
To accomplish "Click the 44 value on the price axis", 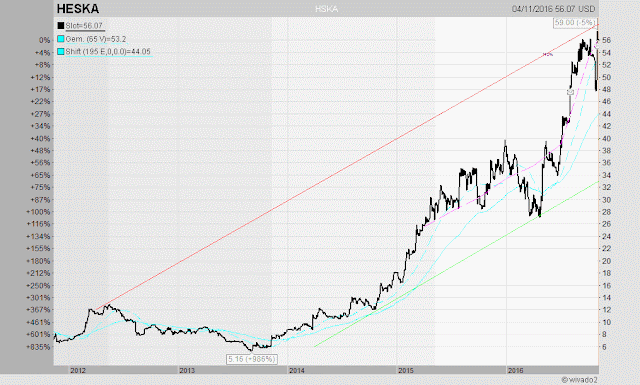I will [607, 114].
